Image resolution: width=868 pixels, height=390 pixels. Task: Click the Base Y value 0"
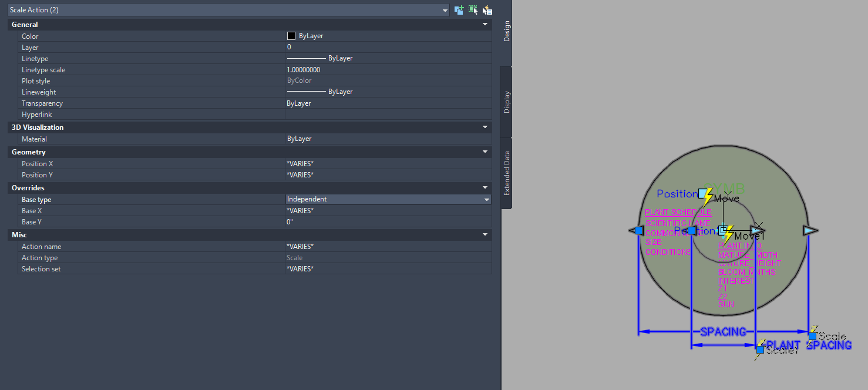click(388, 221)
